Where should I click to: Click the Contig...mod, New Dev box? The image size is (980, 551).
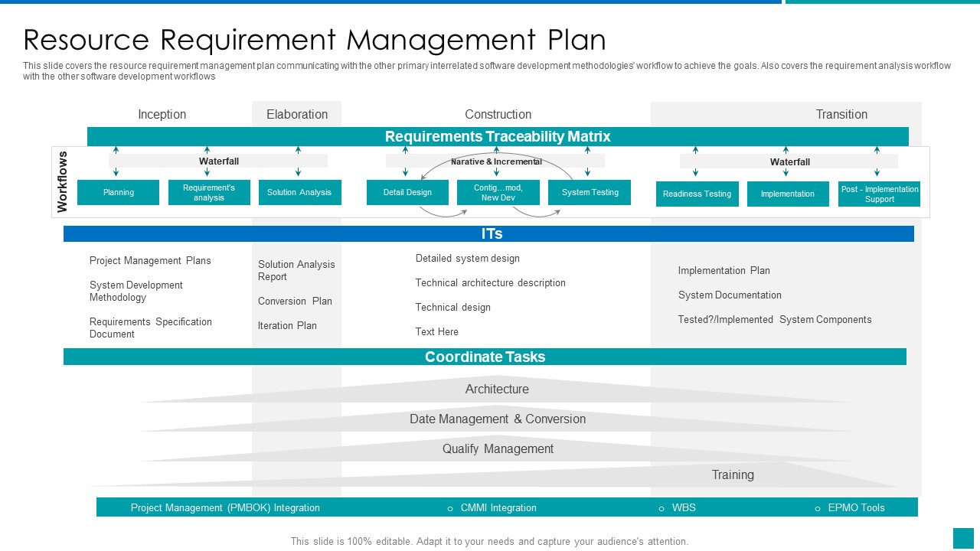click(498, 192)
